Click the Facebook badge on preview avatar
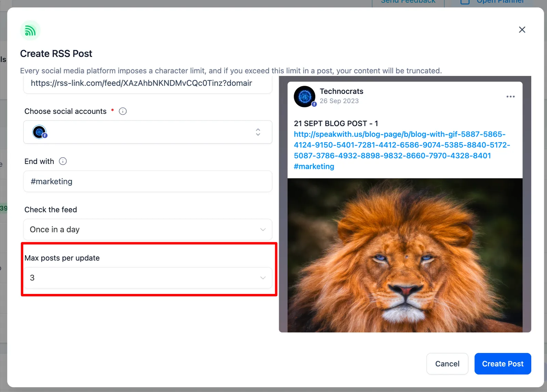 [314, 104]
